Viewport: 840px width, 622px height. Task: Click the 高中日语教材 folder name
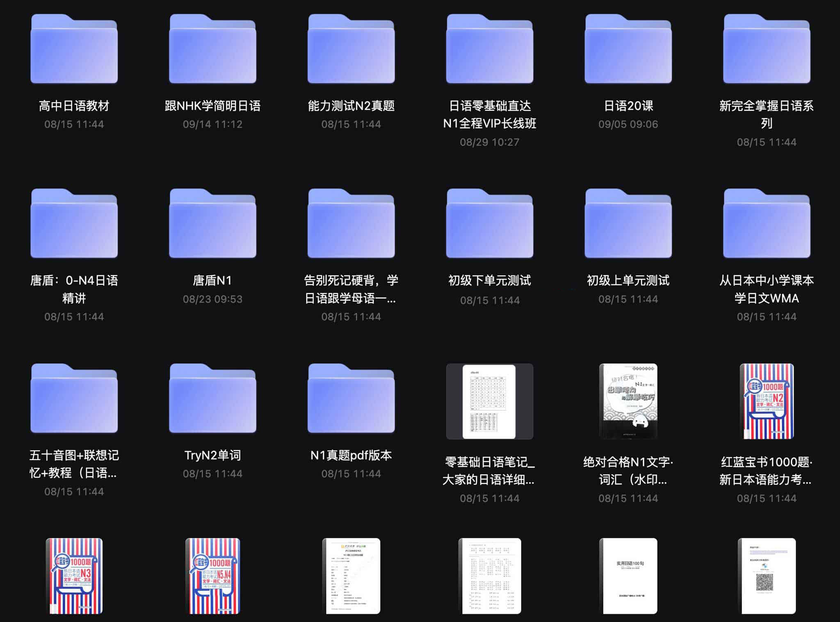point(74,106)
